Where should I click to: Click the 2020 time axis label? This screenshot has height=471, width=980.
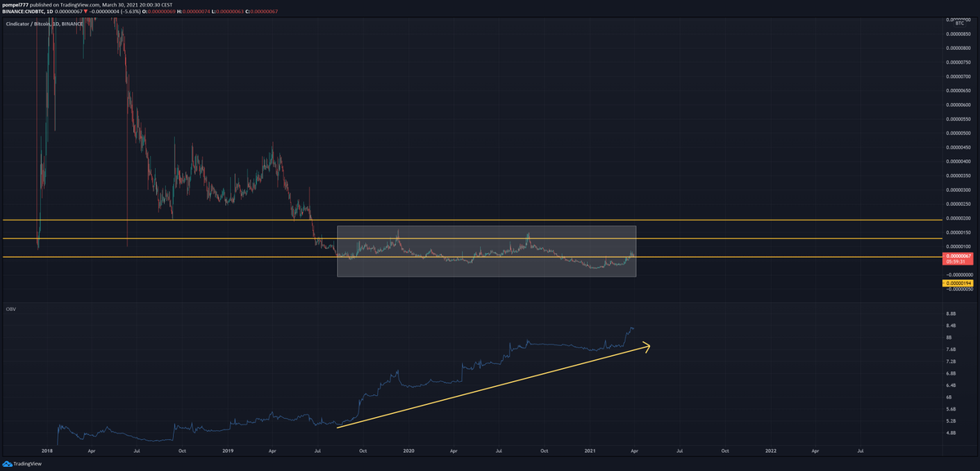click(x=409, y=450)
